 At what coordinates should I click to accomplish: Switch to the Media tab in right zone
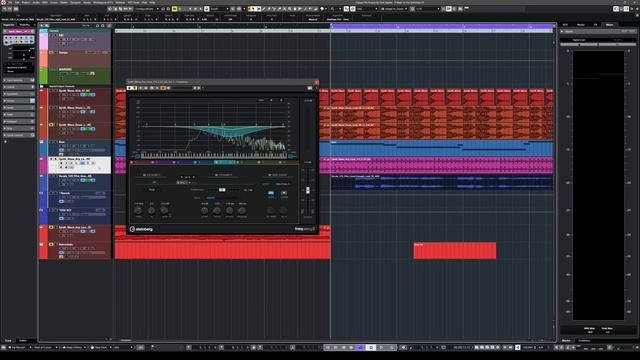click(580, 25)
